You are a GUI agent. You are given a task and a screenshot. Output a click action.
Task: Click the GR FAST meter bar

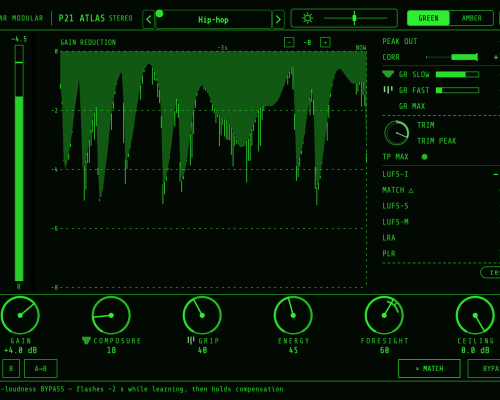(457, 90)
